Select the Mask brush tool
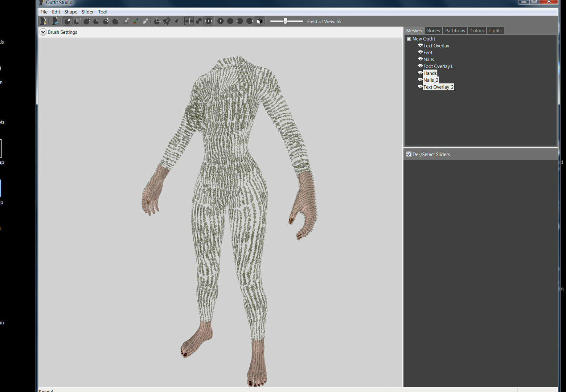Screen dimensions: 566x392 [x=77, y=21]
